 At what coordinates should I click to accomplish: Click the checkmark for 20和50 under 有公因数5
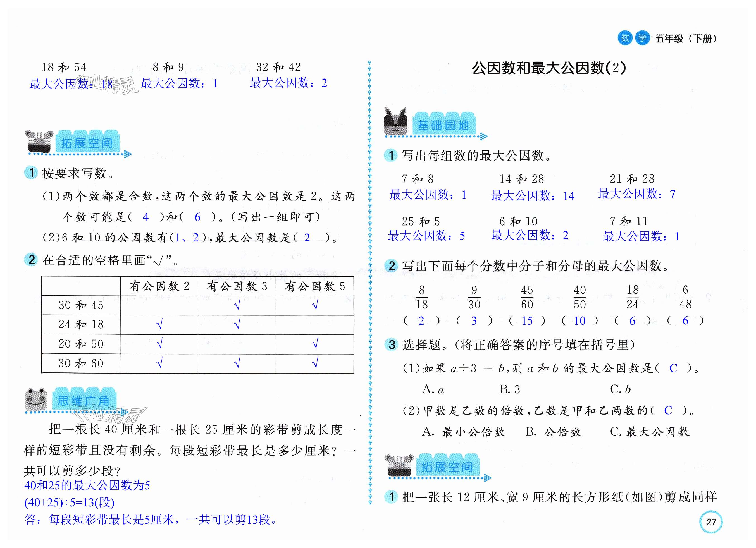point(315,343)
